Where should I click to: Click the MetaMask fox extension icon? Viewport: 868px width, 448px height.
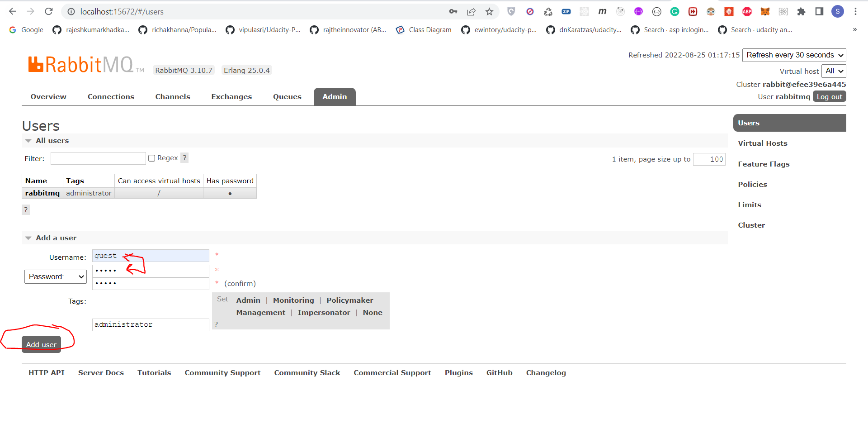765,12
